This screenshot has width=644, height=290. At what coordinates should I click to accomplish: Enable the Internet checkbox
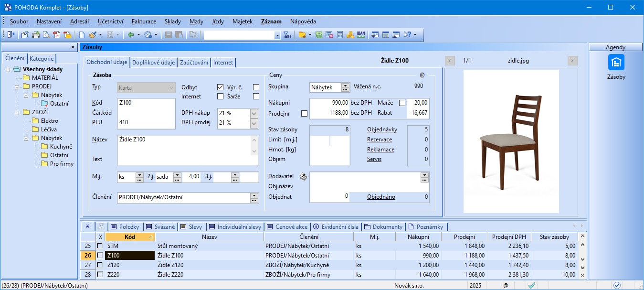[220, 97]
